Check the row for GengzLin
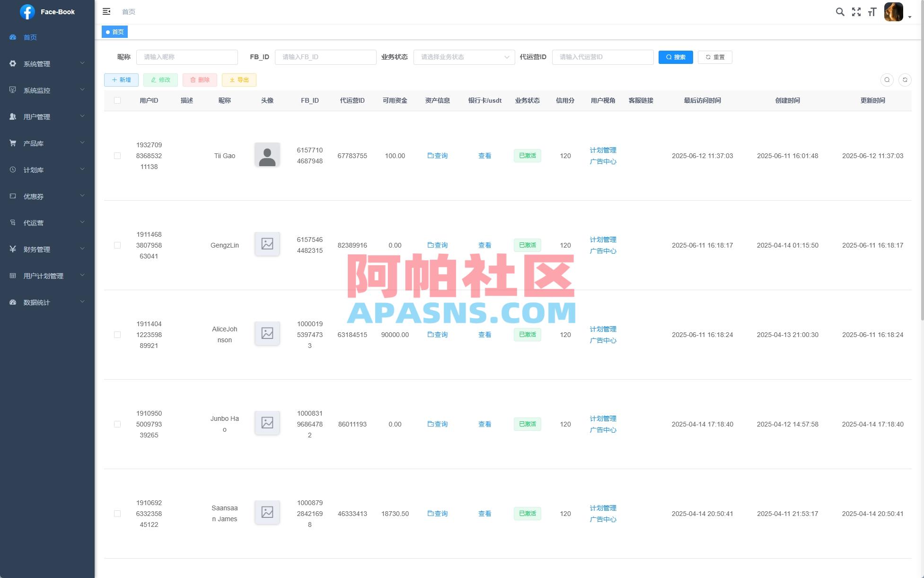The width and height of the screenshot is (924, 578). [117, 245]
